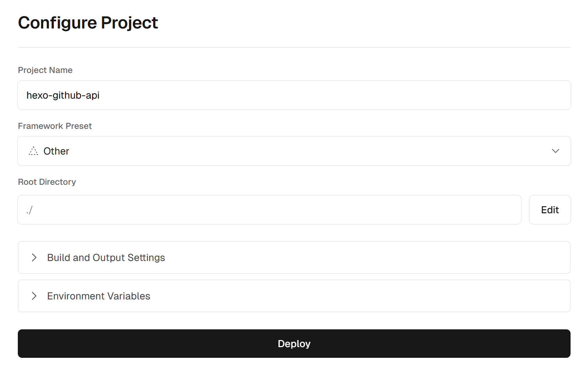Select the Framework Preset box showing Other
Image resolution: width=588 pixels, height=371 pixels.
click(294, 151)
